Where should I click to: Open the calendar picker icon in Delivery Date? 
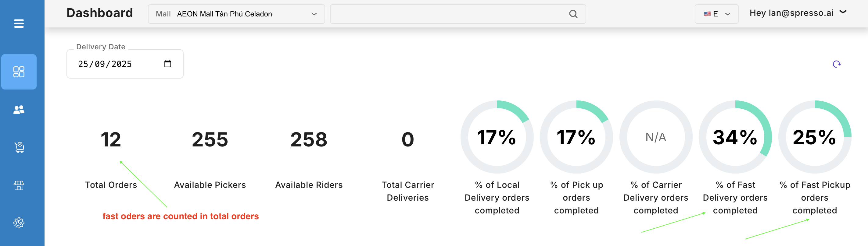167,64
